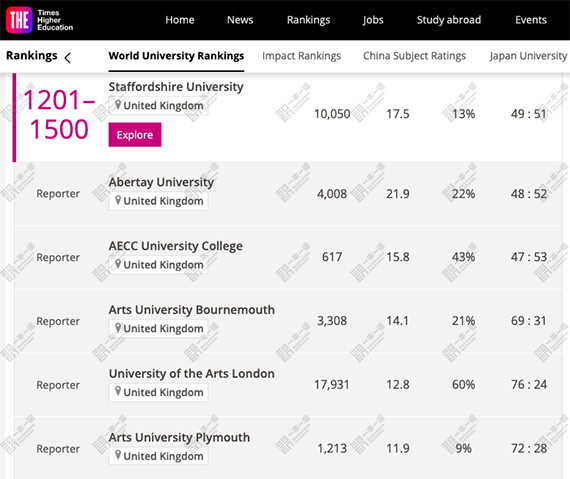The width and height of the screenshot is (570, 479).
Task: Click Reporter label for University of the Arts London
Action: tap(58, 385)
